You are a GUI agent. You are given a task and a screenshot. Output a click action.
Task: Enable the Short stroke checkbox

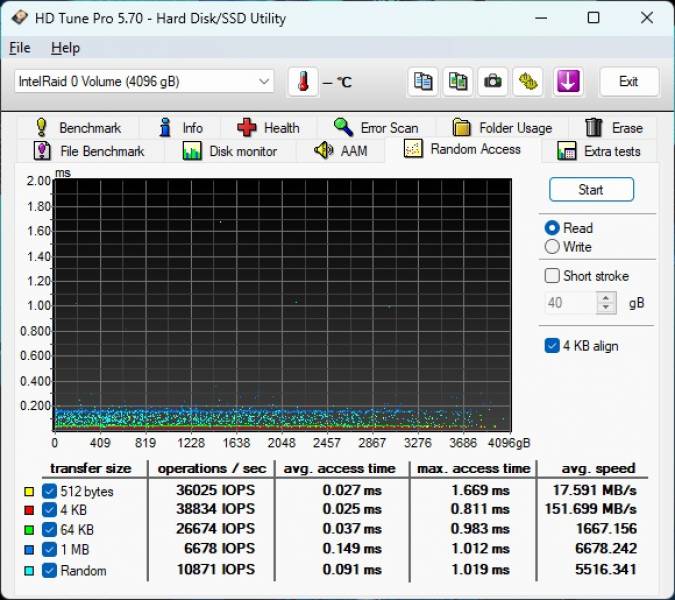pyautogui.click(x=552, y=276)
